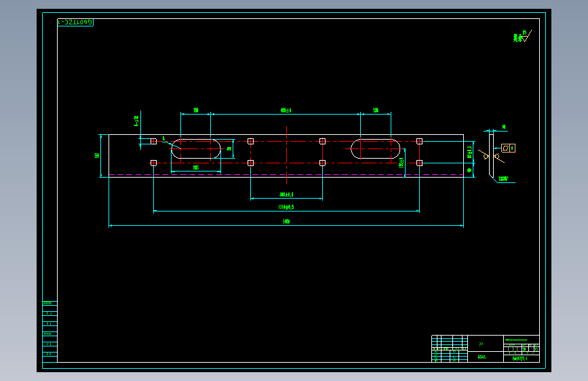Select the 385 dimension under the left slot
588x381 pixels.
click(x=196, y=167)
